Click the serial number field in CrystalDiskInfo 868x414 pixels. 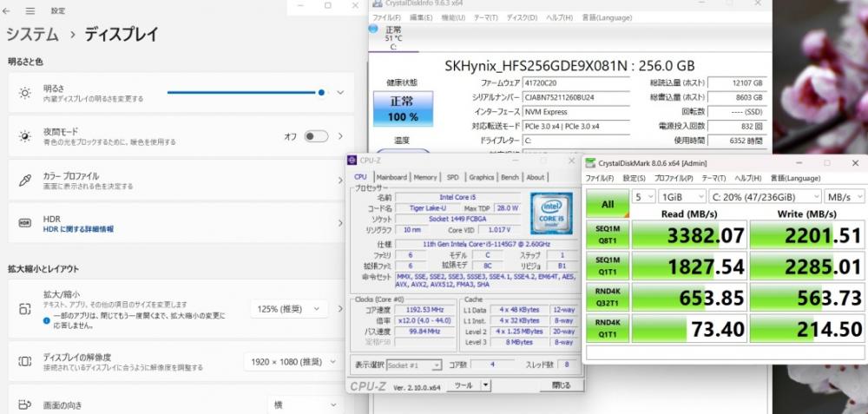(x=576, y=97)
